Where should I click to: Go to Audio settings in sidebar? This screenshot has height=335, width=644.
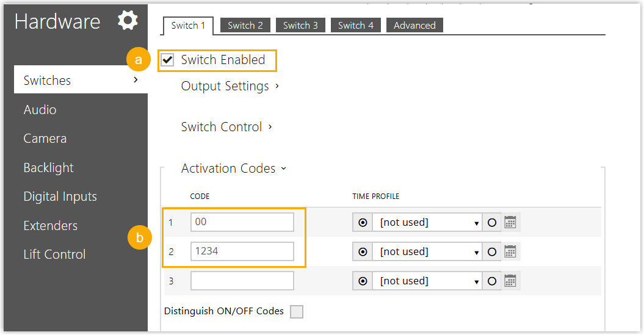(40, 110)
